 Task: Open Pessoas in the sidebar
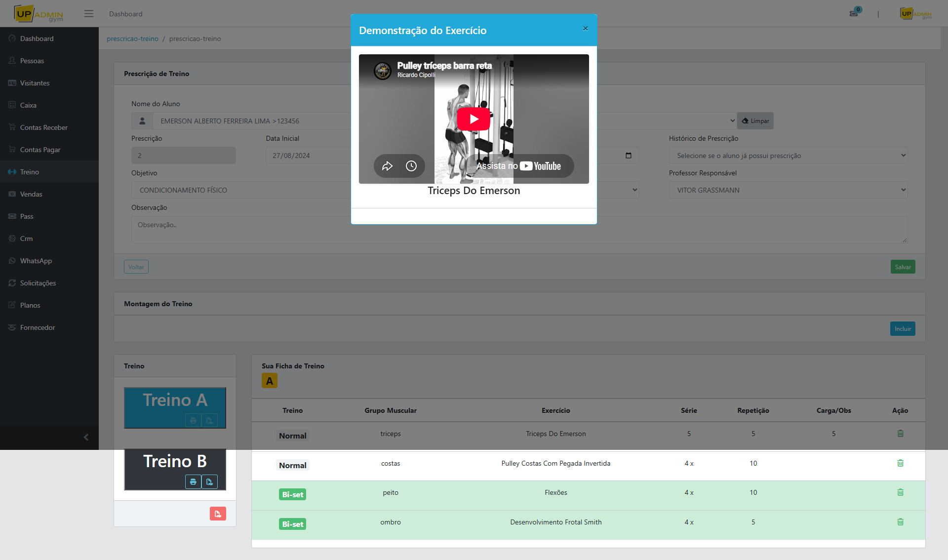49,61
